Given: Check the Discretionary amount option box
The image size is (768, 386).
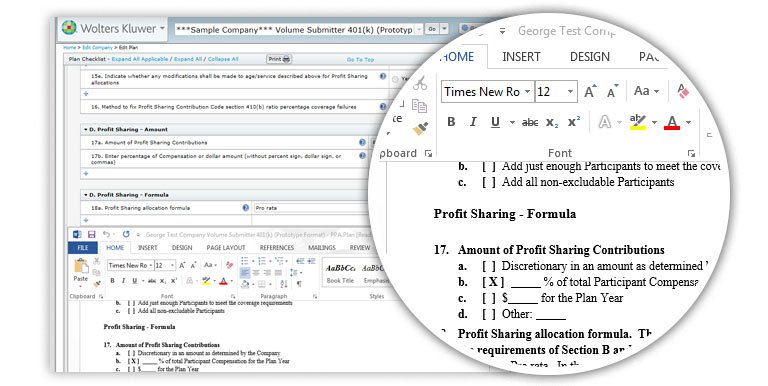Looking at the screenshot, I should [x=488, y=266].
